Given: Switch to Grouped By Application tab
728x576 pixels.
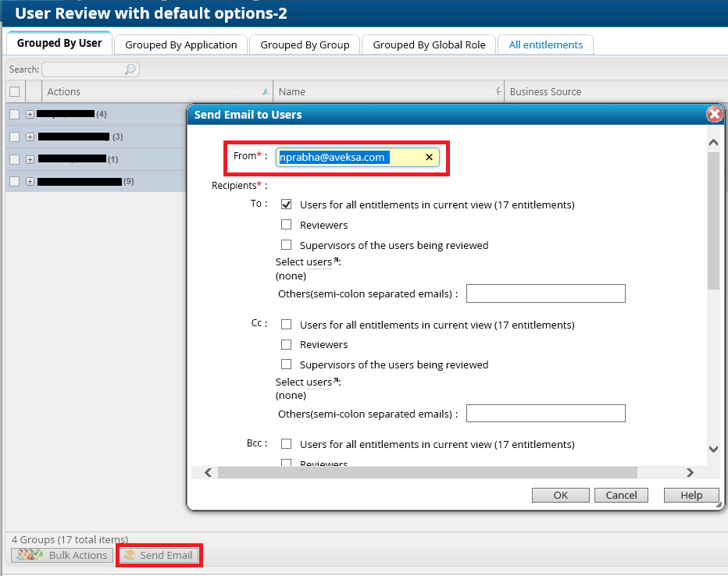Looking at the screenshot, I should pyautogui.click(x=181, y=44).
